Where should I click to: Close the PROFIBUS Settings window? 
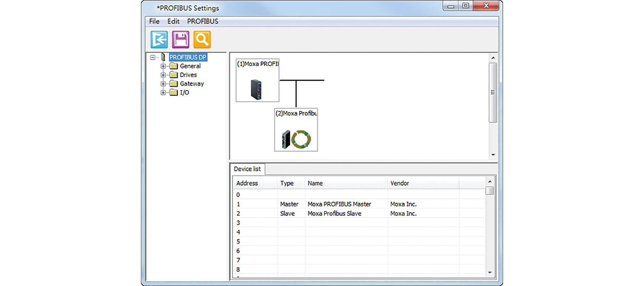click(486, 6)
